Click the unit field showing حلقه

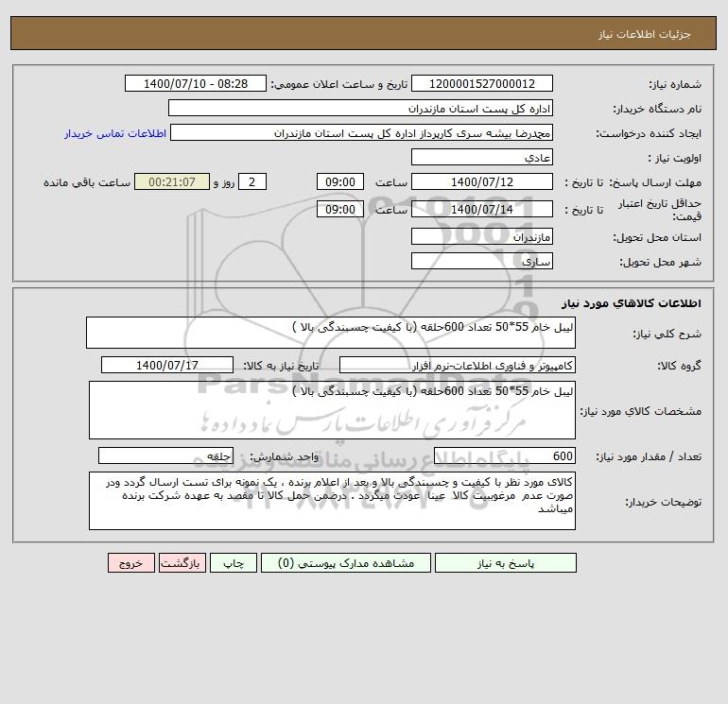(165, 455)
